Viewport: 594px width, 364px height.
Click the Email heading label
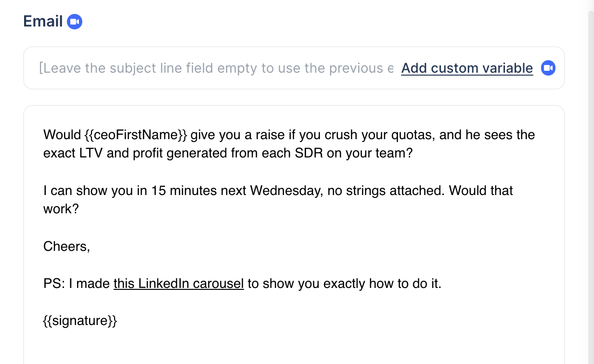pos(43,21)
